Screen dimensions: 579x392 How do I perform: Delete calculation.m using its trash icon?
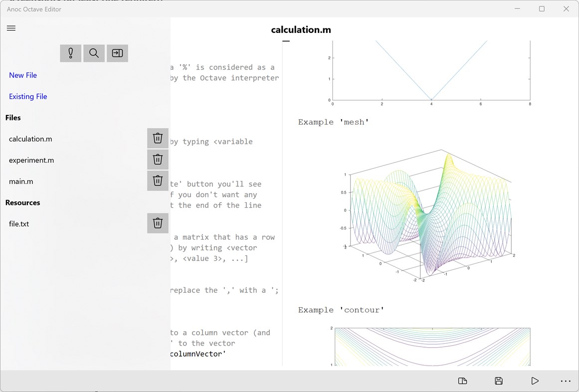(x=158, y=138)
